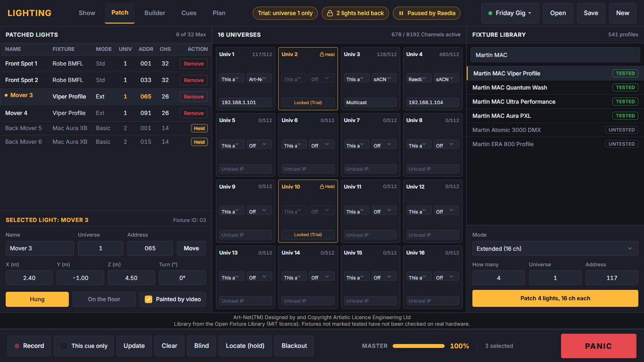Select 'Martin Atomic 3000 DMX' profile

[x=555, y=130]
